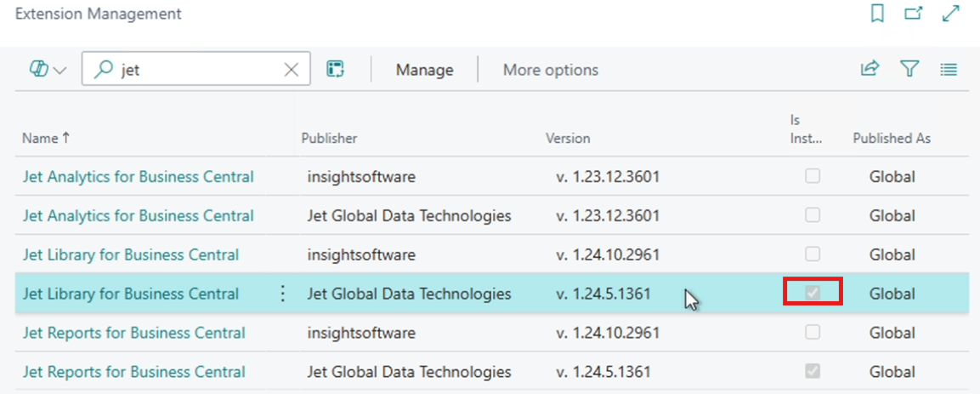Open page in new window icon
The image size is (980, 394).
click(914, 14)
